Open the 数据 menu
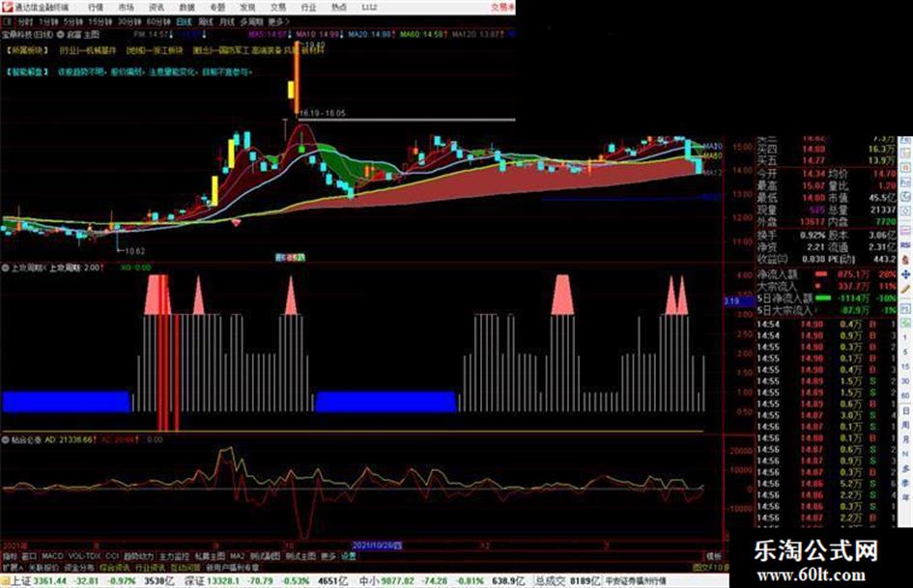Screen dimensions: 913x588 click(x=186, y=8)
